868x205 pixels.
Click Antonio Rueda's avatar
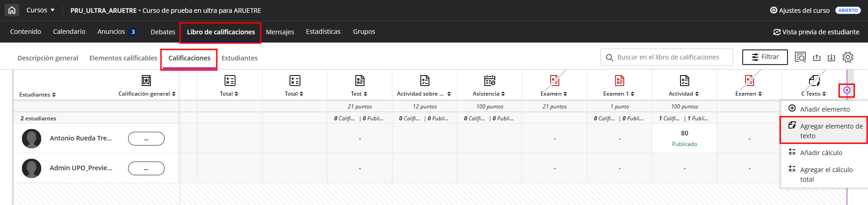[32, 138]
